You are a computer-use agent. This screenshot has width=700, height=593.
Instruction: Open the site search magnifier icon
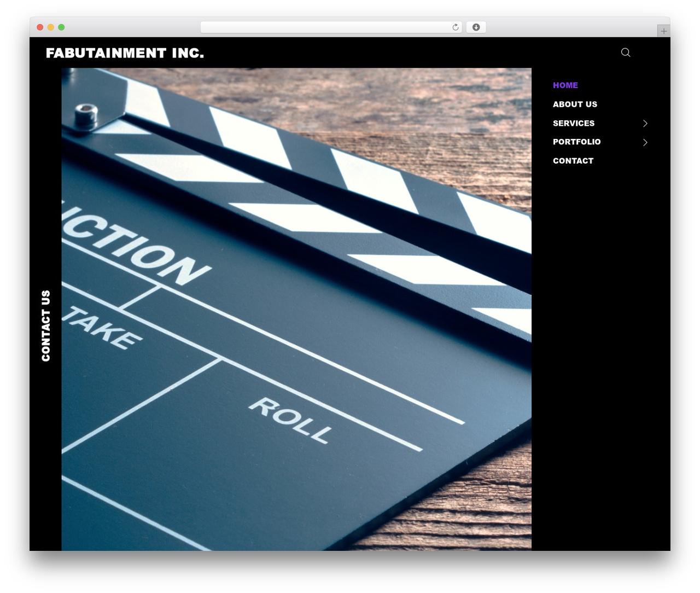pos(626,53)
